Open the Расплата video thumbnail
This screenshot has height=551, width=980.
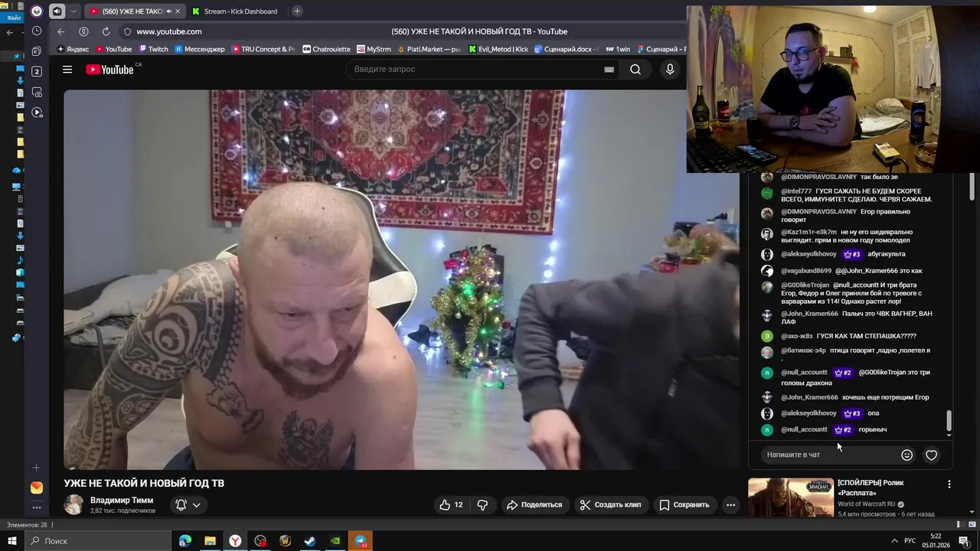(791, 498)
